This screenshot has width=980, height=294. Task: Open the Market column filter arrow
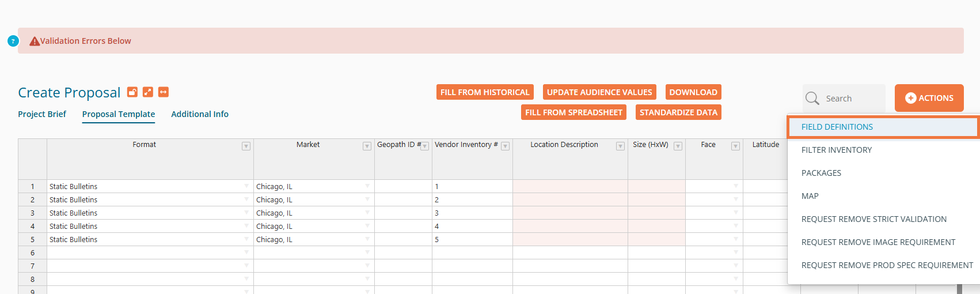point(367,146)
